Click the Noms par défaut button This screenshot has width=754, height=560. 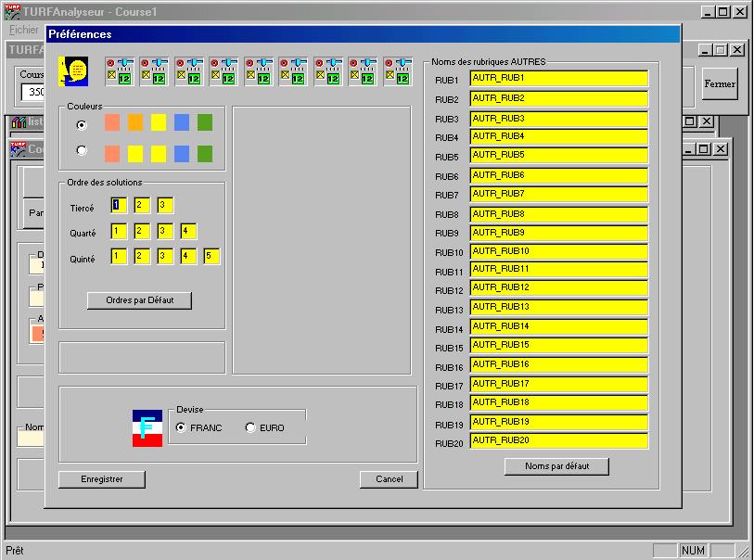click(x=556, y=466)
